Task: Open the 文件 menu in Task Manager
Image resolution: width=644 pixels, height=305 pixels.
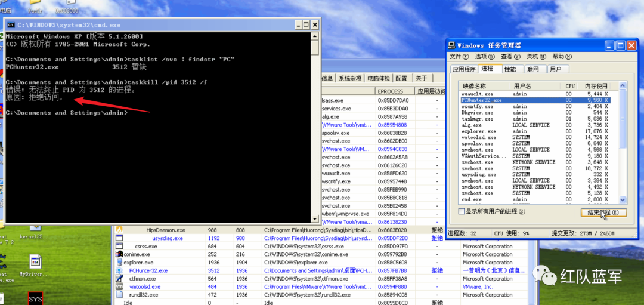Action: point(459,56)
